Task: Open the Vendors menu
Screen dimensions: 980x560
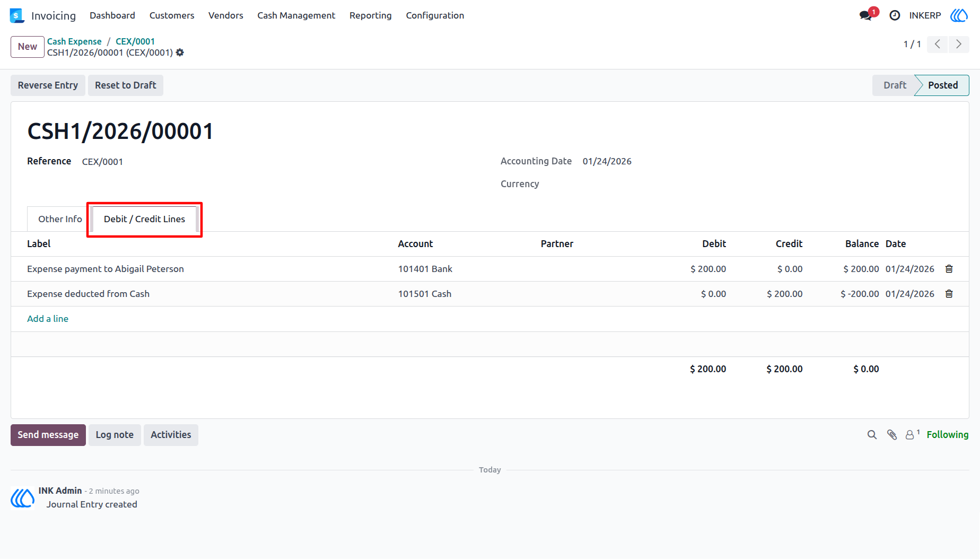Action: point(226,15)
